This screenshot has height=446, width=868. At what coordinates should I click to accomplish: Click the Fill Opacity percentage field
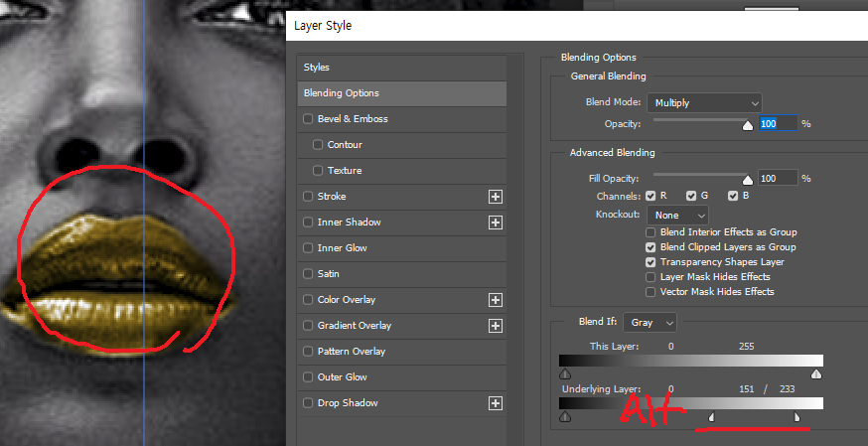tap(778, 178)
